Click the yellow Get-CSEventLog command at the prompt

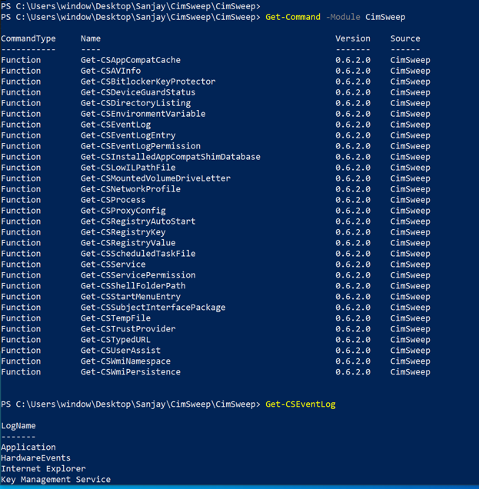(300, 404)
